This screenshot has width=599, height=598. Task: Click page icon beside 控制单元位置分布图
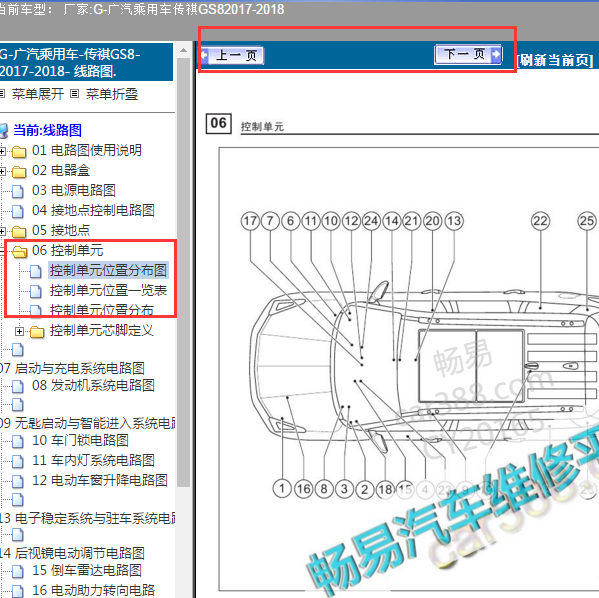36,271
